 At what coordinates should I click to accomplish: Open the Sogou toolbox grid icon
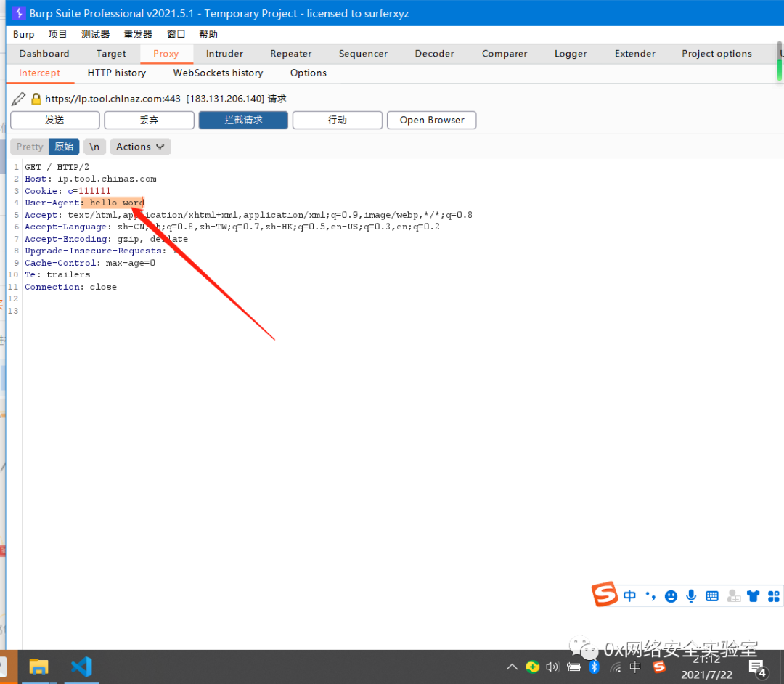(774, 596)
